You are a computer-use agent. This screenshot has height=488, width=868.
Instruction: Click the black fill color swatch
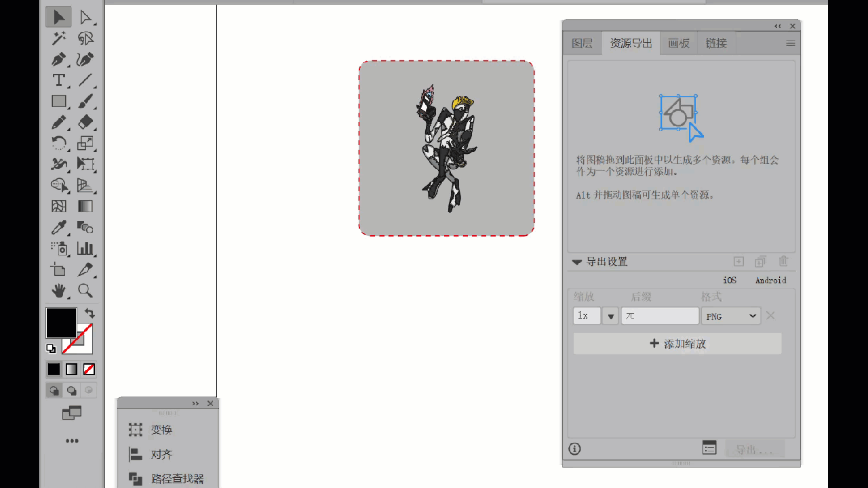coord(61,323)
